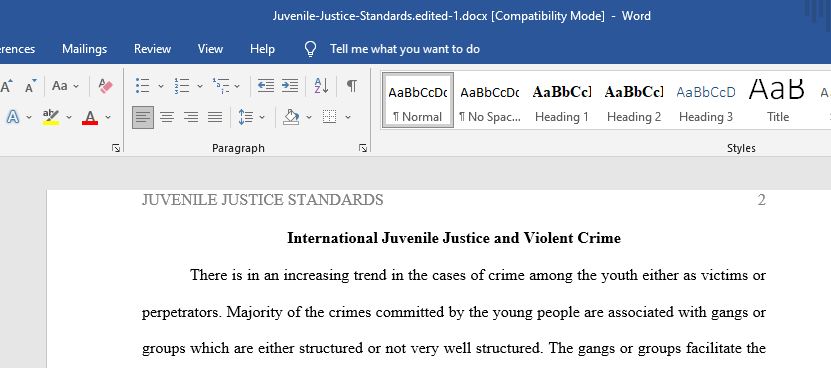Apply the Heading 2 style
The height and width of the screenshot is (368, 831).
click(634, 101)
